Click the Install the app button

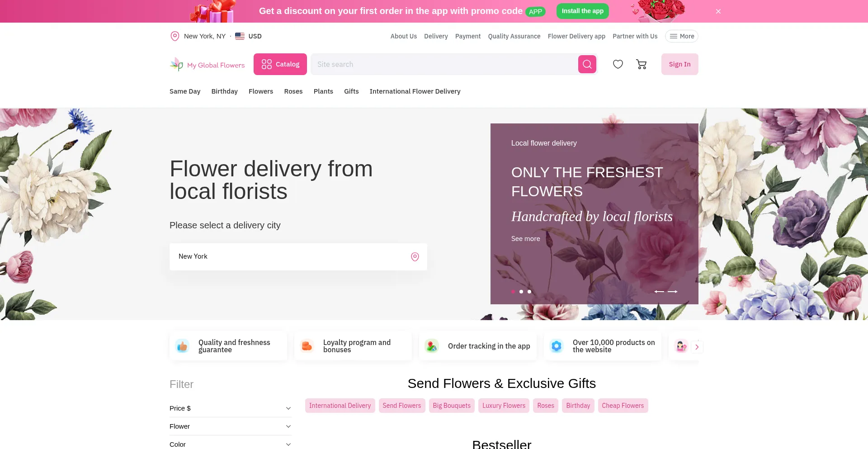(x=582, y=11)
